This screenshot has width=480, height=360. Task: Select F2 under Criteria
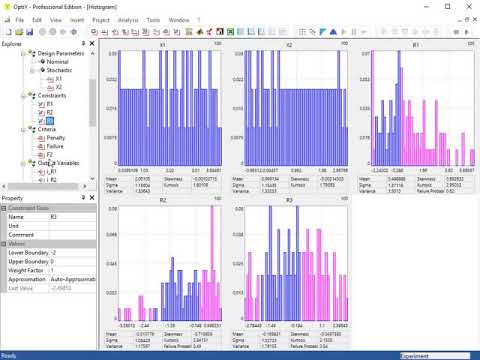click(x=50, y=155)
